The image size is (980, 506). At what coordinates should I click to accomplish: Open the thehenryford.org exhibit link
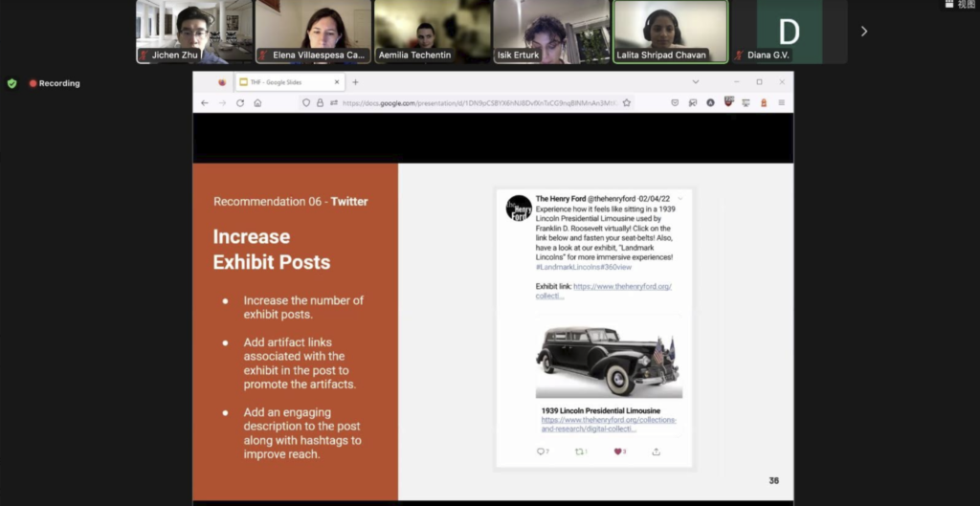604,291
